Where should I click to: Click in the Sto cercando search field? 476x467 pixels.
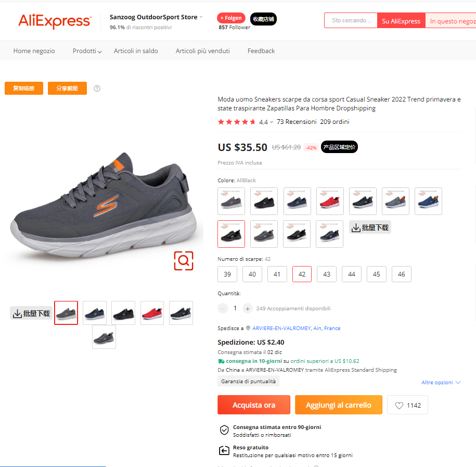(351, 20)
